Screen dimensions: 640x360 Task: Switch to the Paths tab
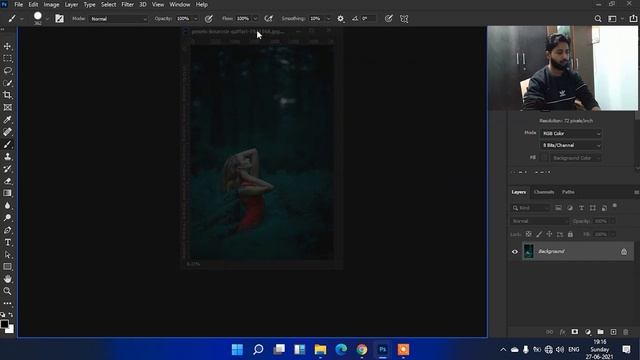point(568,192)
